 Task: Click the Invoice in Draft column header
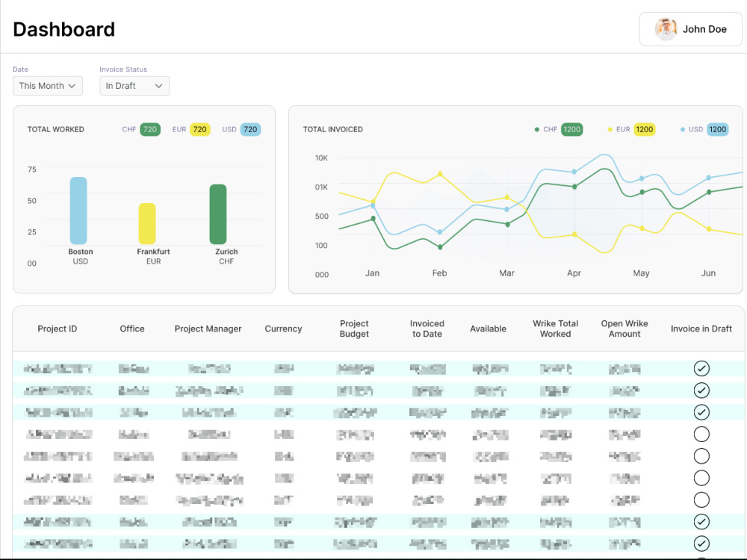tap(701, 329)
